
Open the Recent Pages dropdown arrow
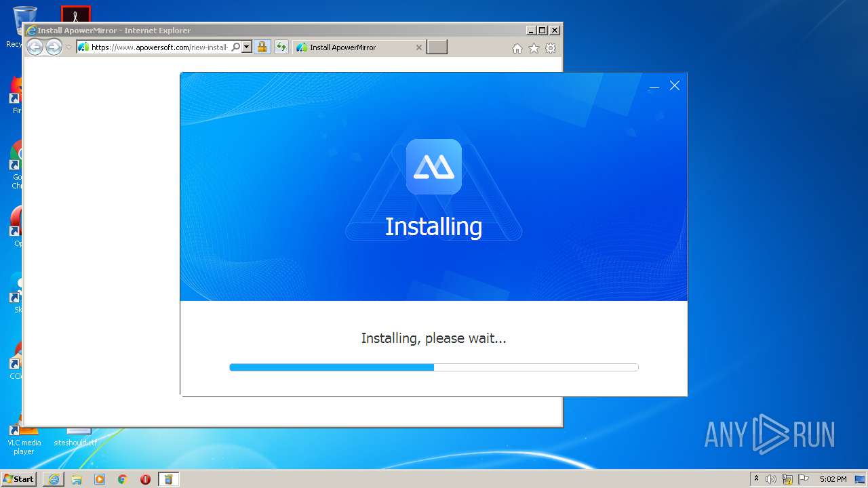click(68, 47)
